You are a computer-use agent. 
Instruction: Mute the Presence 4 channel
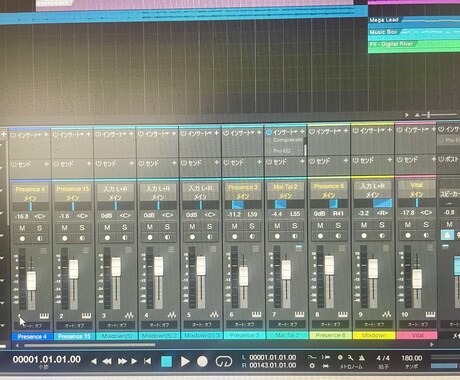pyautogui.click(x=22, y=228)
